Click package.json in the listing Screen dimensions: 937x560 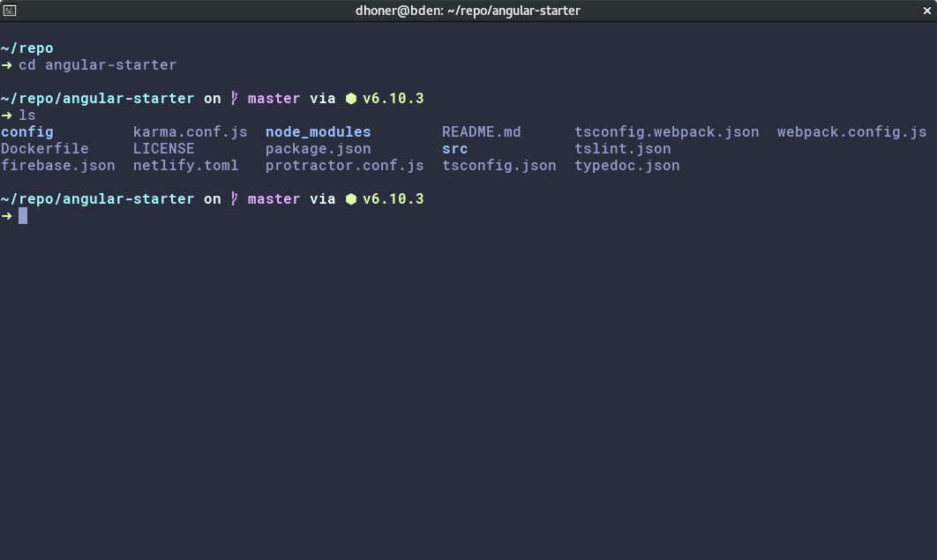(x=318, y=149)
